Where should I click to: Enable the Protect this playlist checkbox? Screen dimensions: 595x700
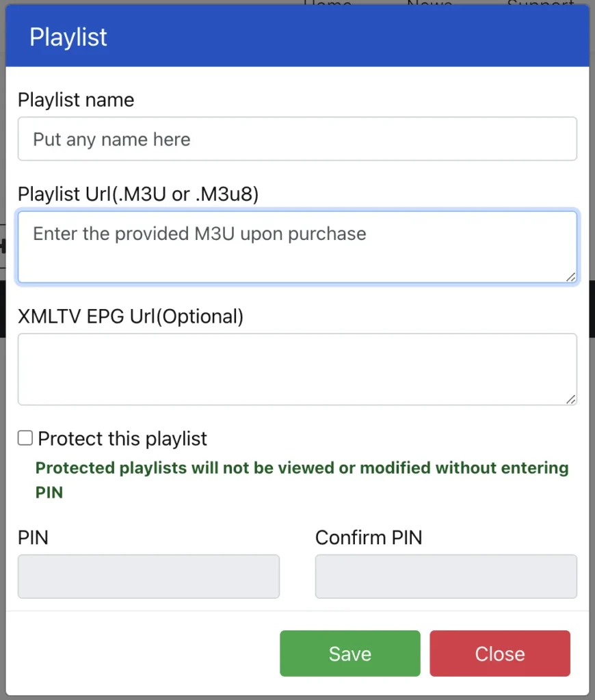click(25, 438)
